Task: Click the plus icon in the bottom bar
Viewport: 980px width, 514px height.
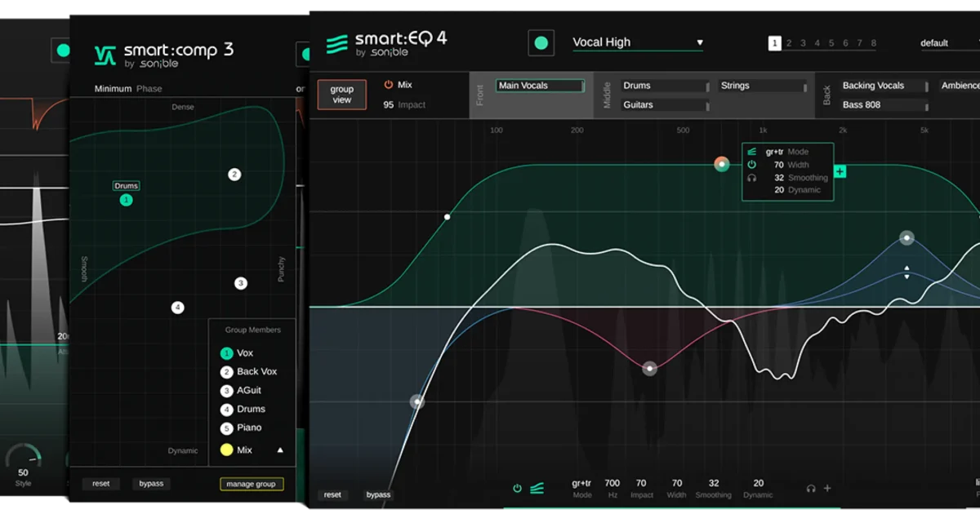Action: click(827, 489)
